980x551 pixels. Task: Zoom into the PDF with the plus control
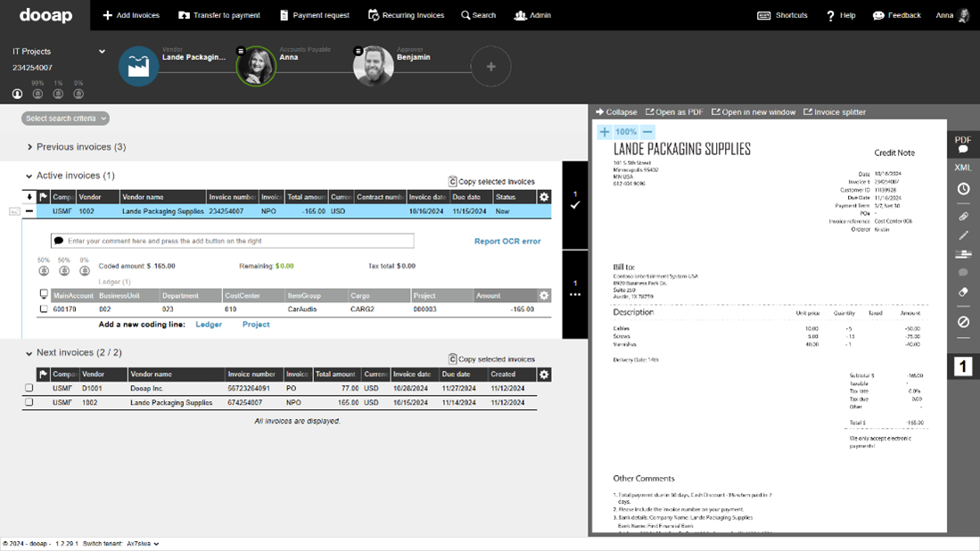pyautogui.click(x=605, y=131)
